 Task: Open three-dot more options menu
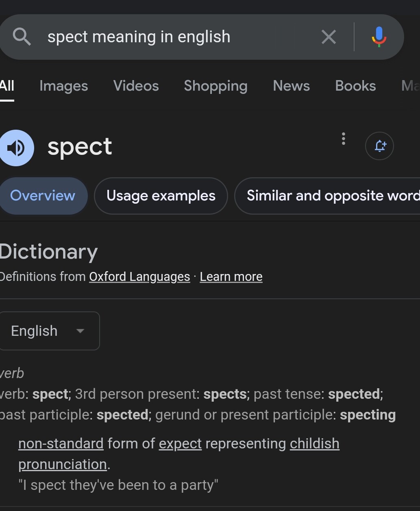pyautogui.click(x=344, y=139)
